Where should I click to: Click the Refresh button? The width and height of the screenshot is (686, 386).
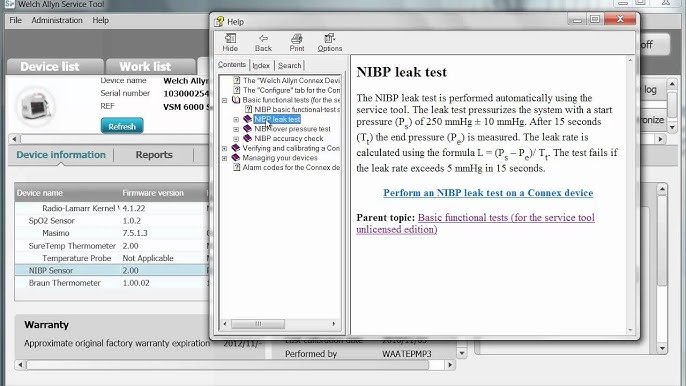[122, 126]
